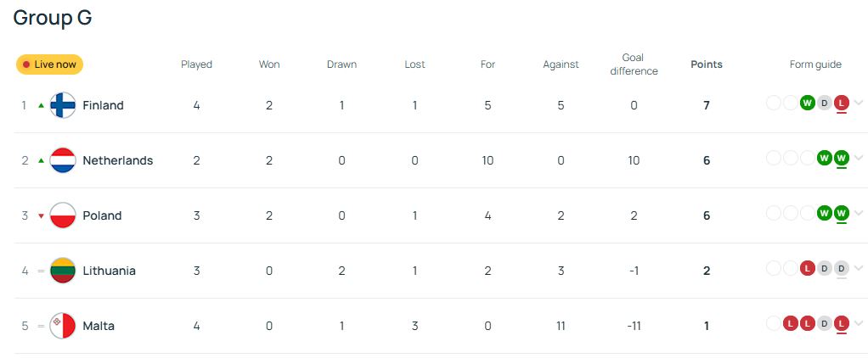
Task: Expand the Netherlands row chevron
Action: (859, 159)
